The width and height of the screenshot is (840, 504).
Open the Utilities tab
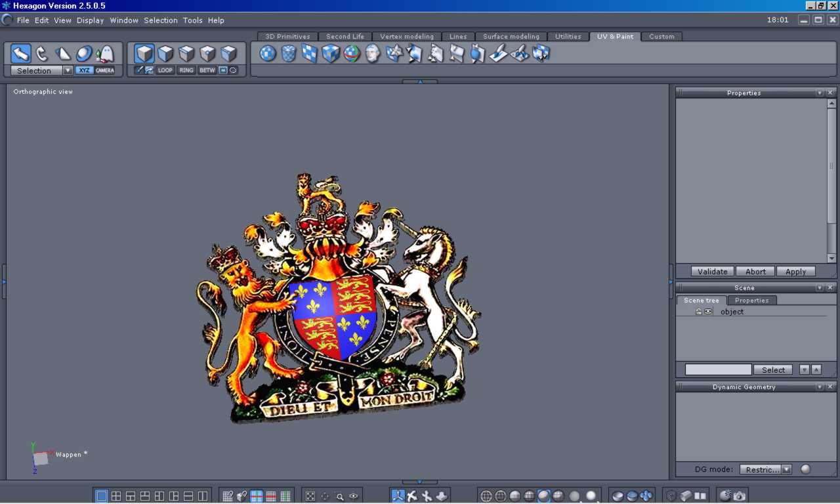[x=568, y=37]
